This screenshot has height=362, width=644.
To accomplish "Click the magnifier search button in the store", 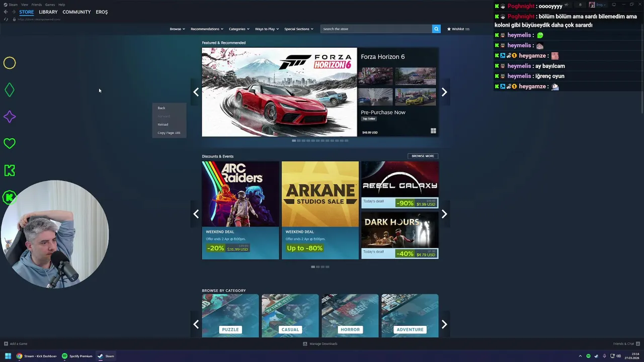I will click(x=436, y=29).
